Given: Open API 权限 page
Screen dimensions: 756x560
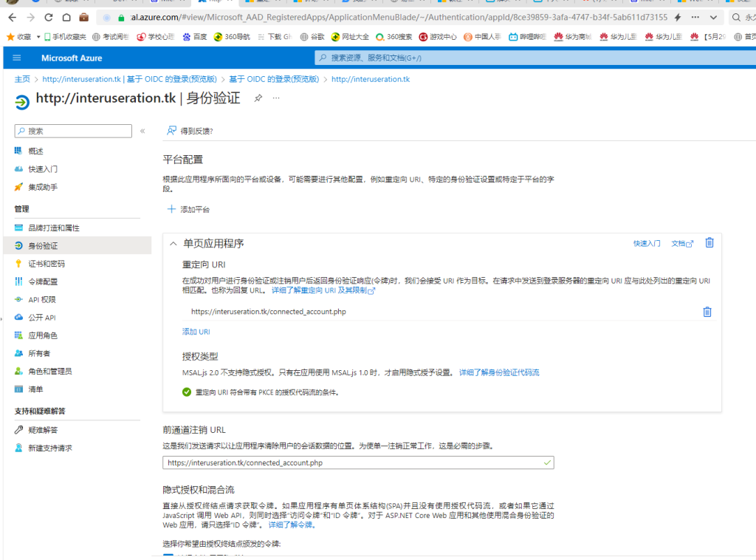Looking at the screenshot, I should (x=41, y=299).
